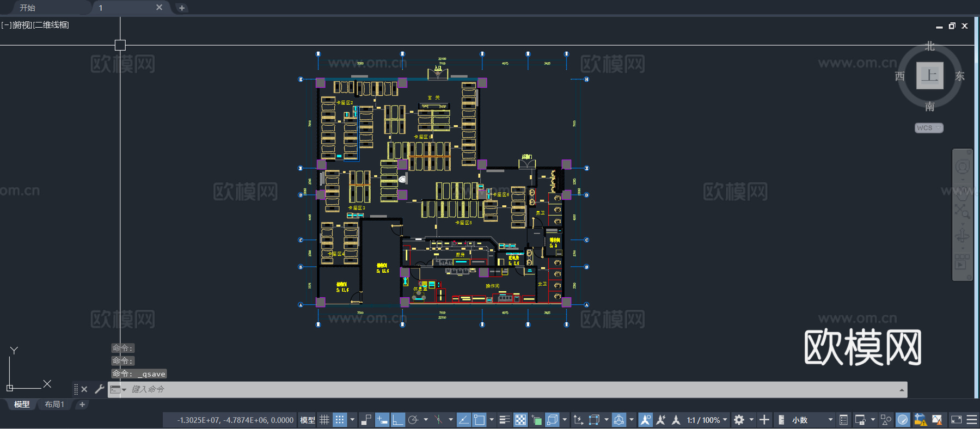Switch to the 开始 start tab

[x=27, y=8]
